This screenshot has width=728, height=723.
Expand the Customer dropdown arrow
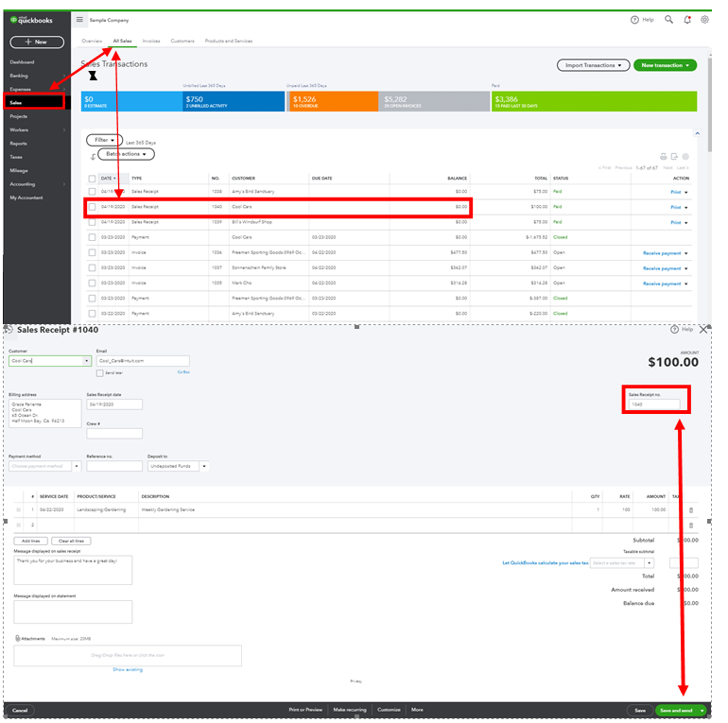(86, 361)
